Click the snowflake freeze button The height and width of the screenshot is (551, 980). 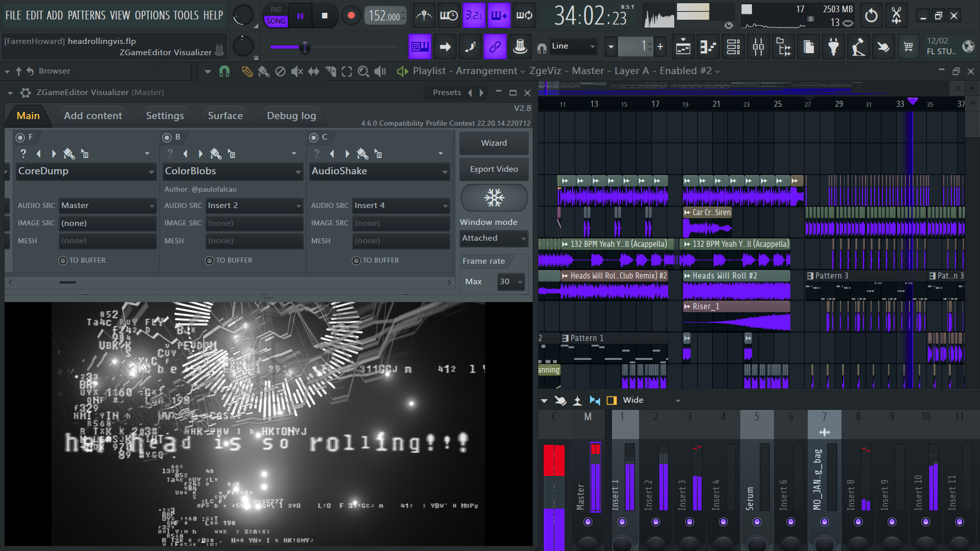point(494,198)
